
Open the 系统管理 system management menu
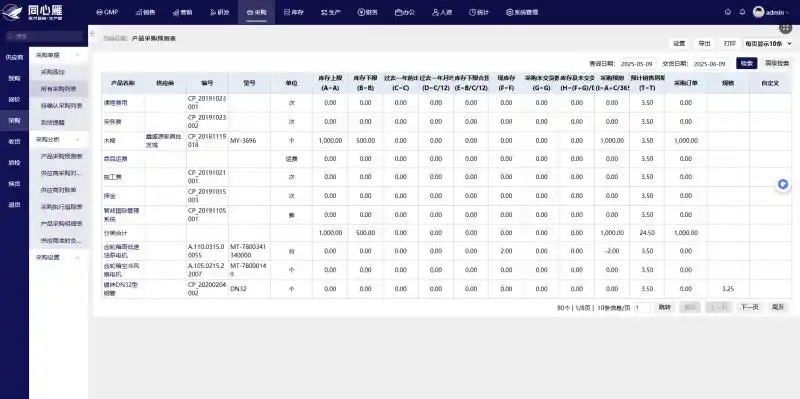tap(522, 12)
